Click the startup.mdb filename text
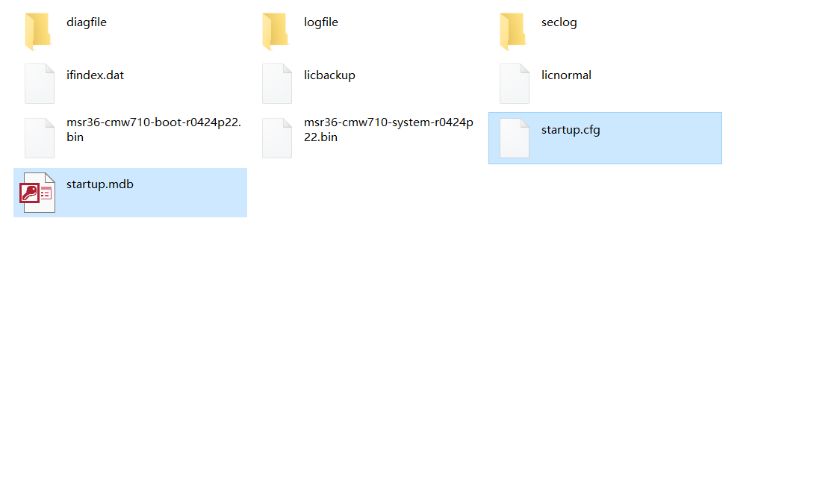 tap(100, 184)
